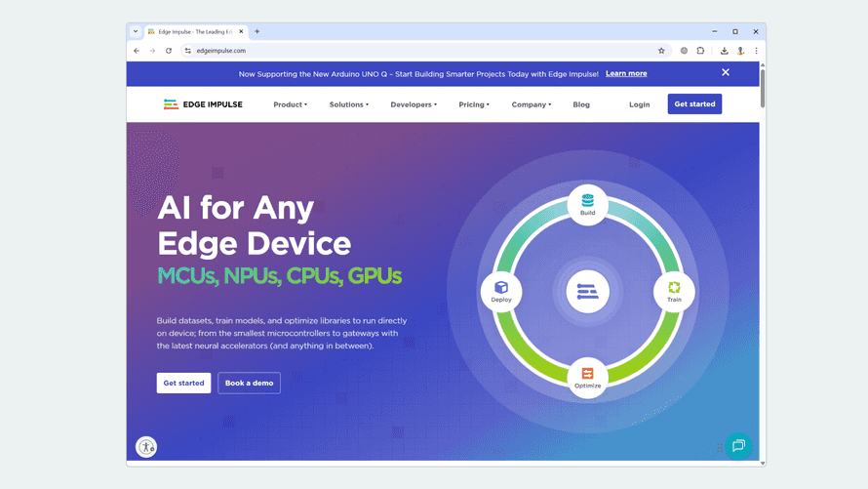Click the Edge Impulse logo

[x=203, y=104]
